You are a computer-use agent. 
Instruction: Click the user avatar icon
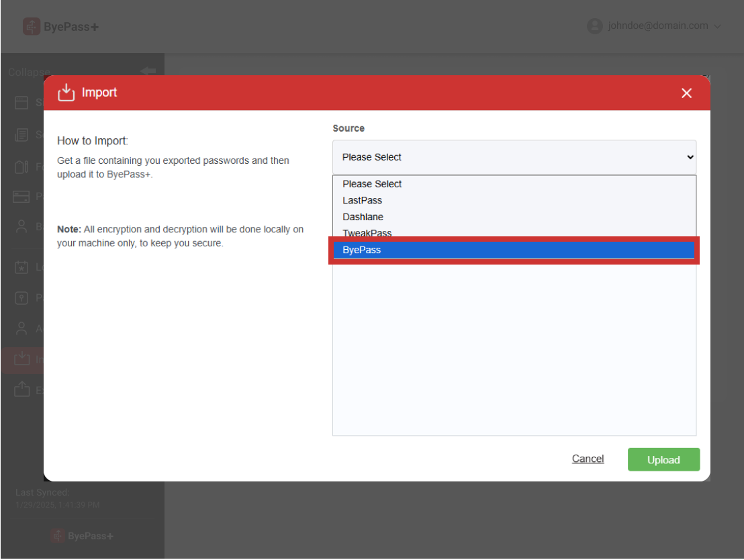(x=594, y=26)
